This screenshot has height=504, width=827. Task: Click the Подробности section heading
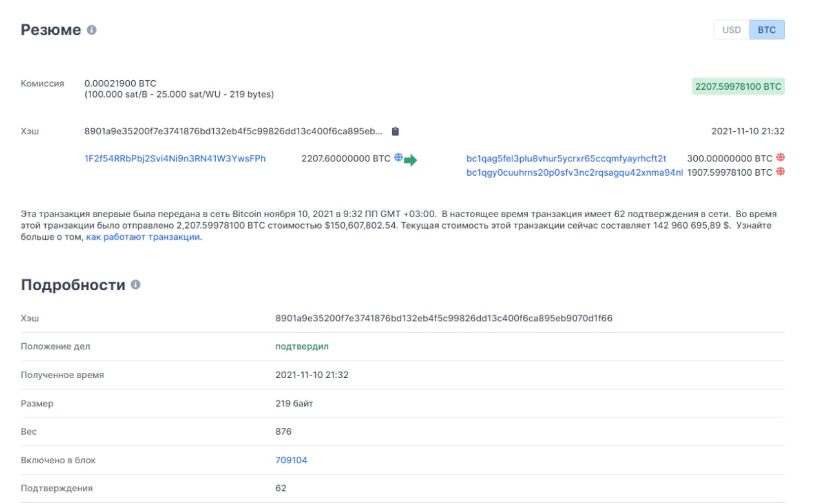[x=73, y=285]
